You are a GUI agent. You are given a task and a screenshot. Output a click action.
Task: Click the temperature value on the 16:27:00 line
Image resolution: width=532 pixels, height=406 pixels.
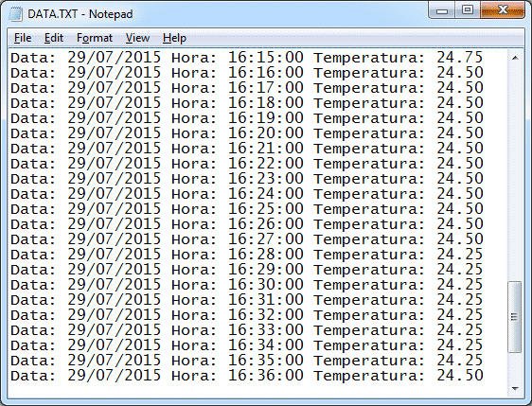460,239
